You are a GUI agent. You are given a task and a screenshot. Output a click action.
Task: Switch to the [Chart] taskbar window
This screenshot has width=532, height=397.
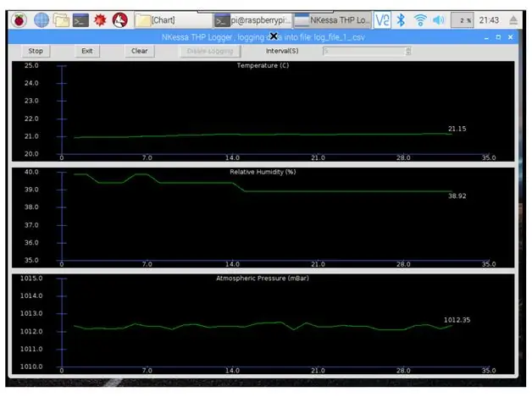(173, 20)
